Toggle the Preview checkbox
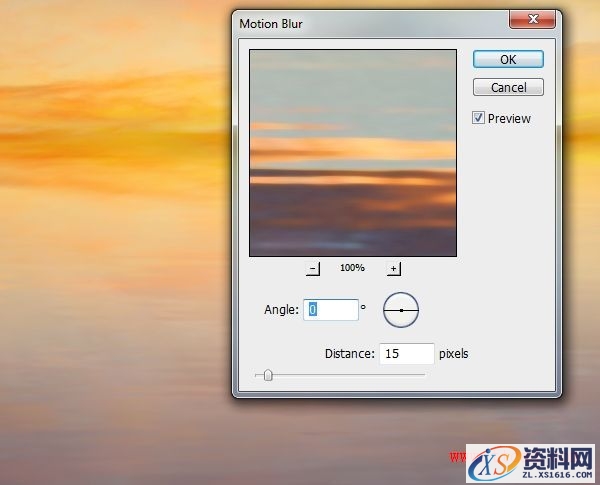This screenshot has height=485, width=600. pyautogui.click(x=479, y=118)
